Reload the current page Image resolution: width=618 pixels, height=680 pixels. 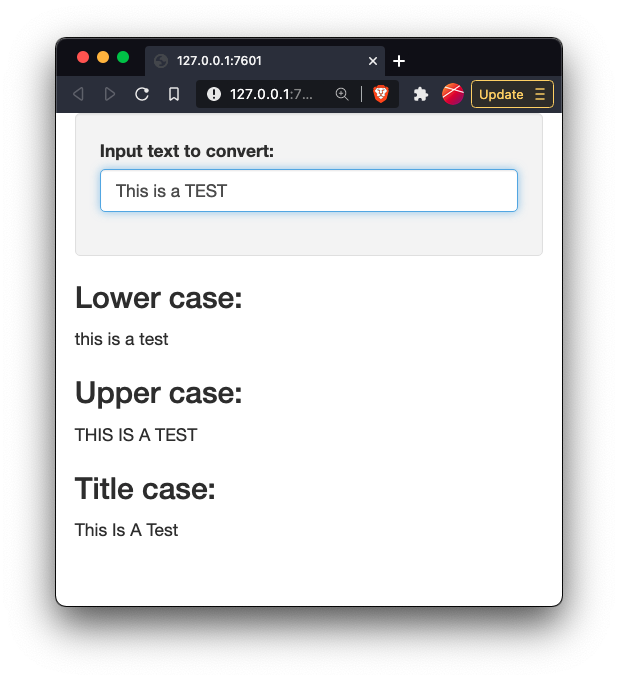click(x=142, y=94)
